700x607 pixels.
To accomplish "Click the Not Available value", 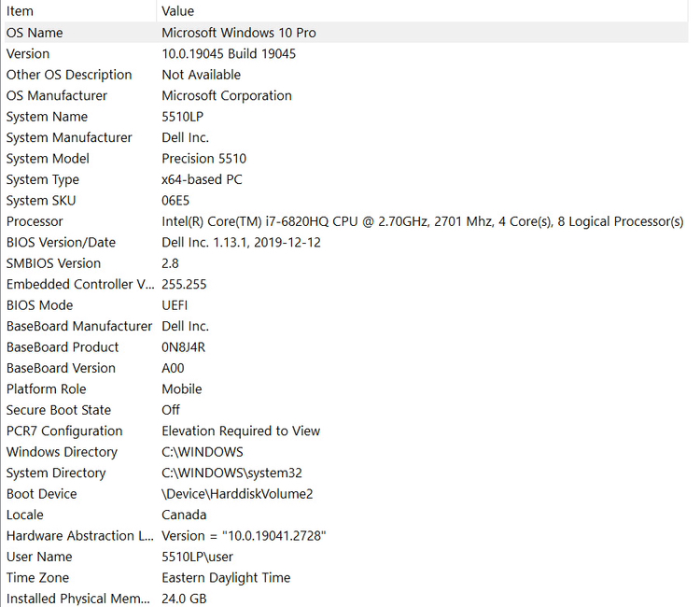I will (201, 75).
